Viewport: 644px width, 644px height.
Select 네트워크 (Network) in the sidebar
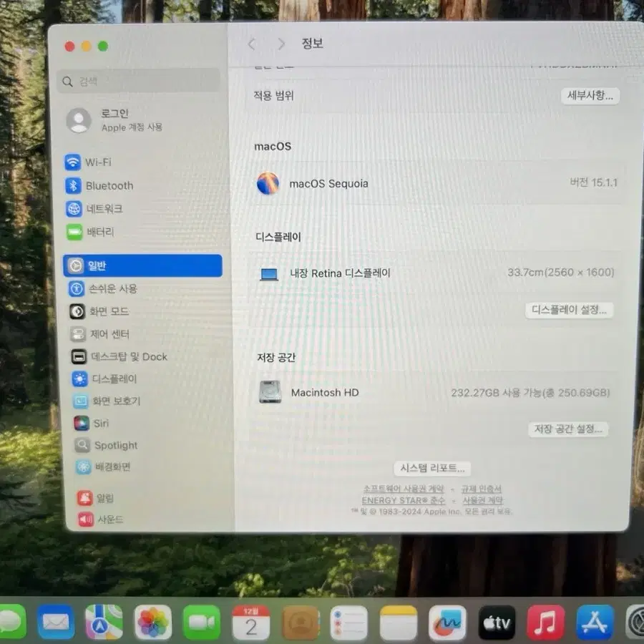pyautogui.click(x=94, y=209)
